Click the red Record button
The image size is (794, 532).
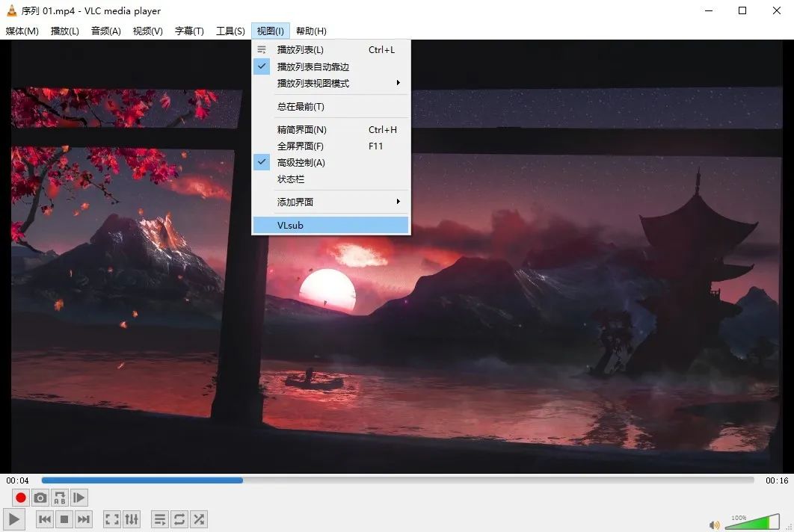click(21, 498)
